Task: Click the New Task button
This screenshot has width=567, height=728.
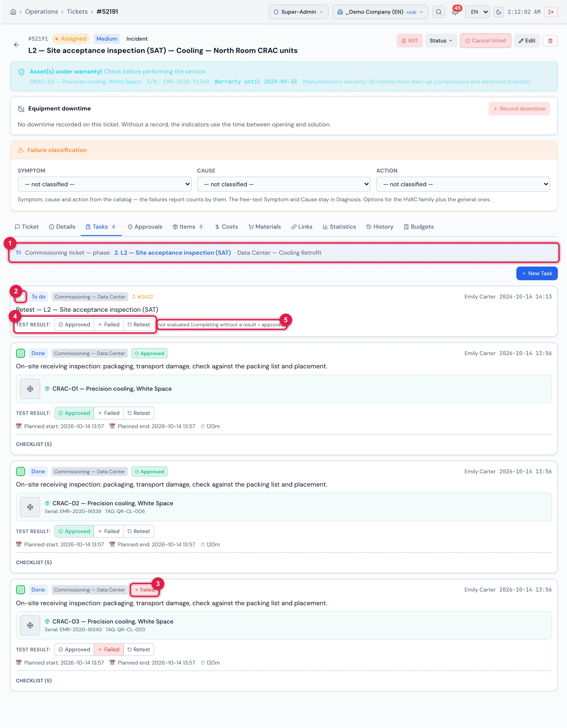Action: (537, 273)
